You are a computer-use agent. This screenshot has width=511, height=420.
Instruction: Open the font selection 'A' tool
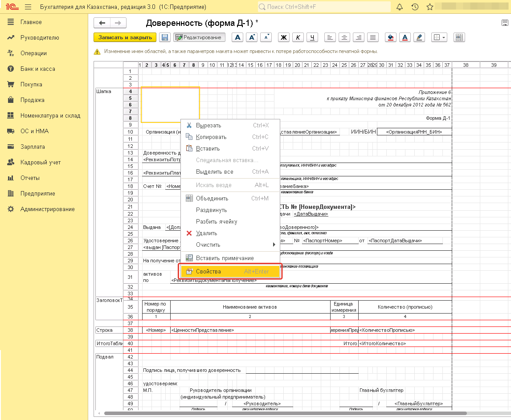coord(238,37)
